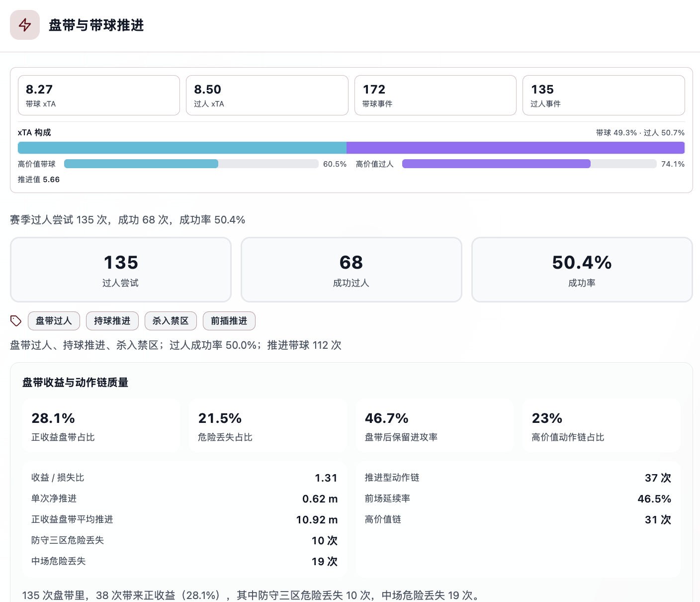Viewport: 700px width, 602px height.
Task: Select the 持球推进 tag
Action: point(112,321)
